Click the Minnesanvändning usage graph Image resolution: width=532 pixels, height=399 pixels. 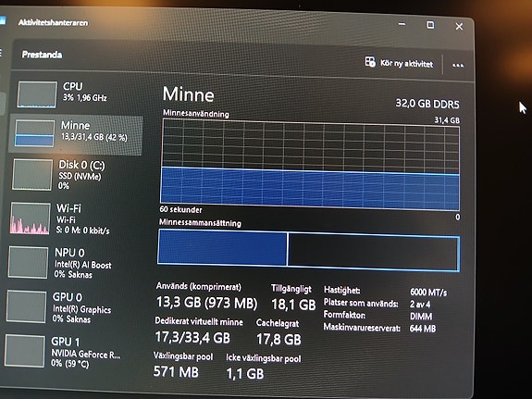coord(310,165)
